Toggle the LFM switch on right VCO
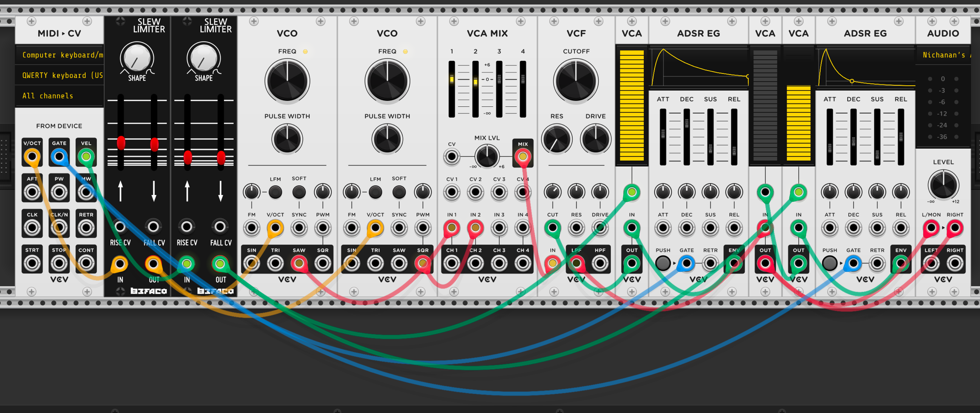Image resolution: width=980 pixels, height=413 pixels. click(x=375, y=192)
